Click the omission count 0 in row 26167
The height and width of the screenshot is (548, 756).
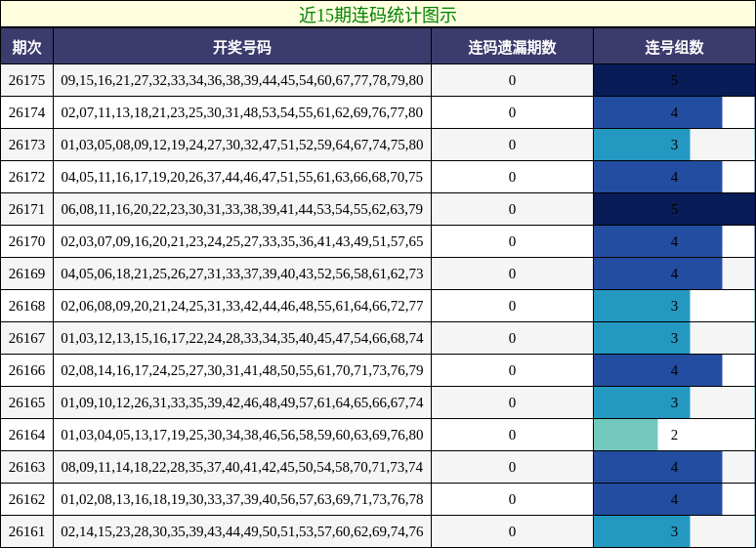click(x=512, y=338)
